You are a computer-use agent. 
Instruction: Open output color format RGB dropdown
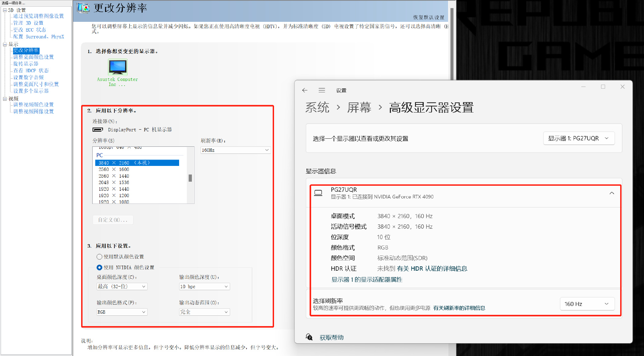click(x=122, y=312)
